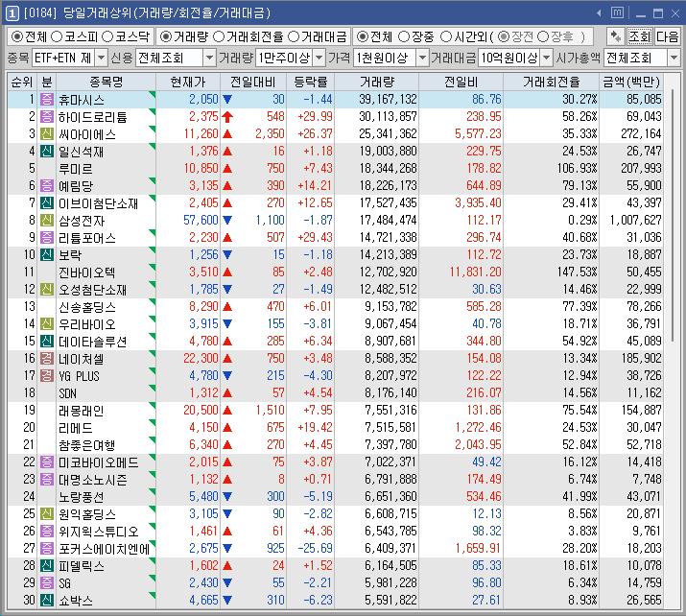Image resolution: width=686 pixels, height=616 pixels.
Task: Select the 거래회전율 radio button
Action: pos(219,36)
